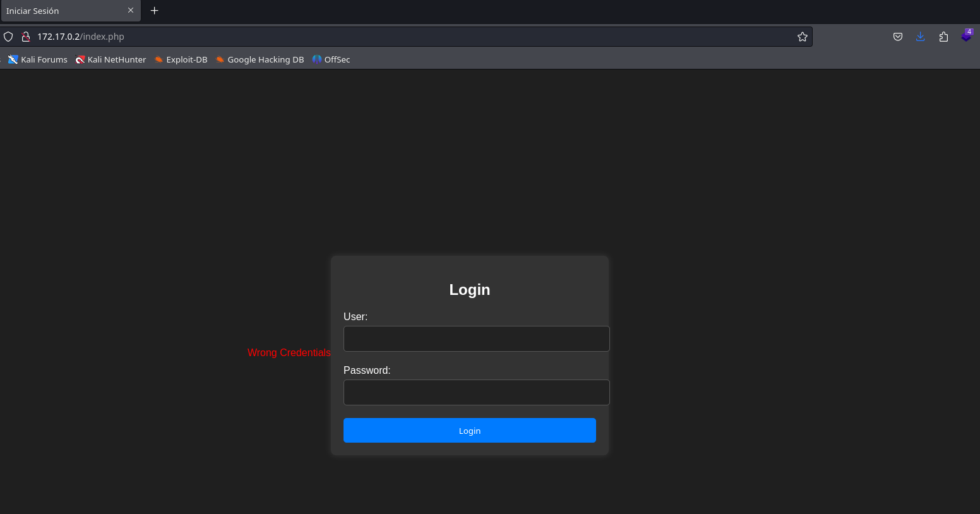This screenshot has height=514, width=980.
Task: Open the Extensions puzzle-piece menu
Action: coord(943,37)
